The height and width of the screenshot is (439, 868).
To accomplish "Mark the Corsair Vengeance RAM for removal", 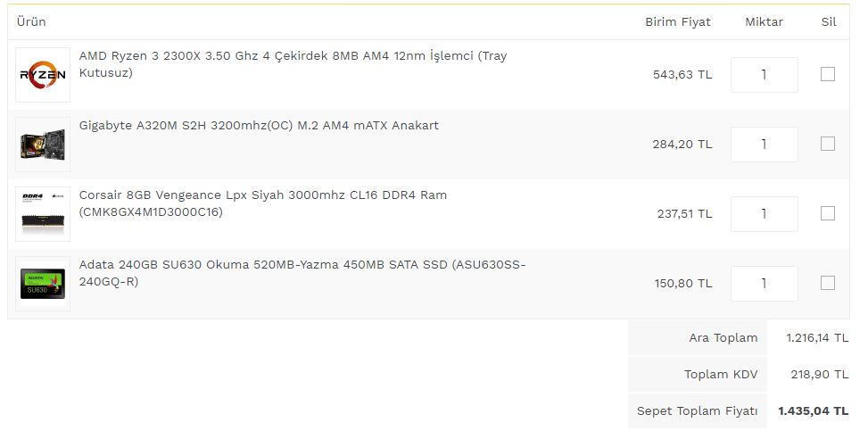I will 828,213.
